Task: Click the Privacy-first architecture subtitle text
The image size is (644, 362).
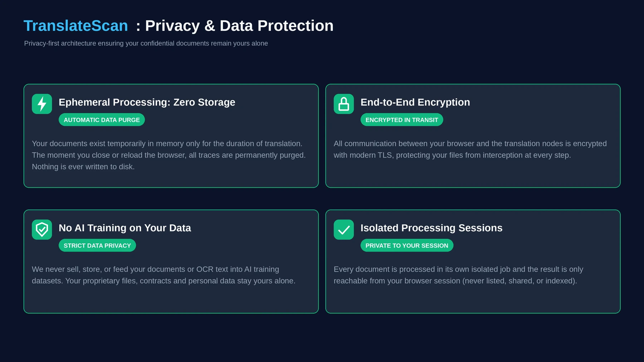Action: (x=146, y=43)
